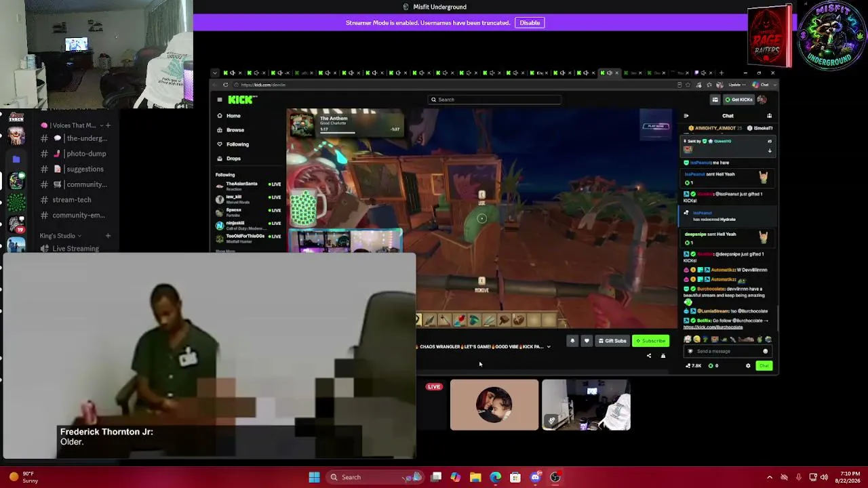The width and height of the screenshot is (868, 488).
Task: Open Discord from the taskbar
Action: [x=536, y=477]
